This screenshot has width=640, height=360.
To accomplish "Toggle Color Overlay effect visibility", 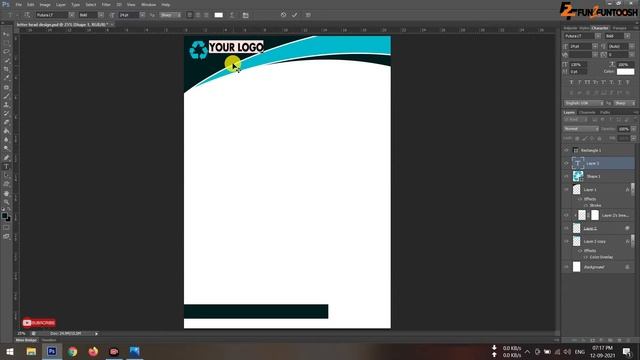I will [x=586, y=257].
